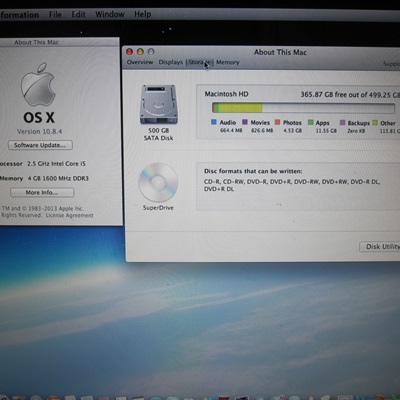Open the File menu

pos(55,15)
